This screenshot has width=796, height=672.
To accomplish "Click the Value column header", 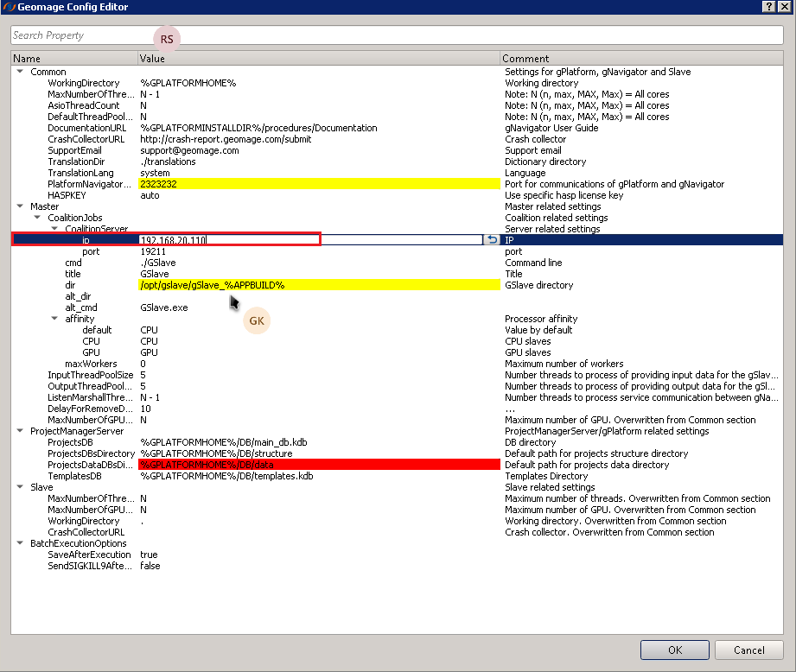I will 319,59.
